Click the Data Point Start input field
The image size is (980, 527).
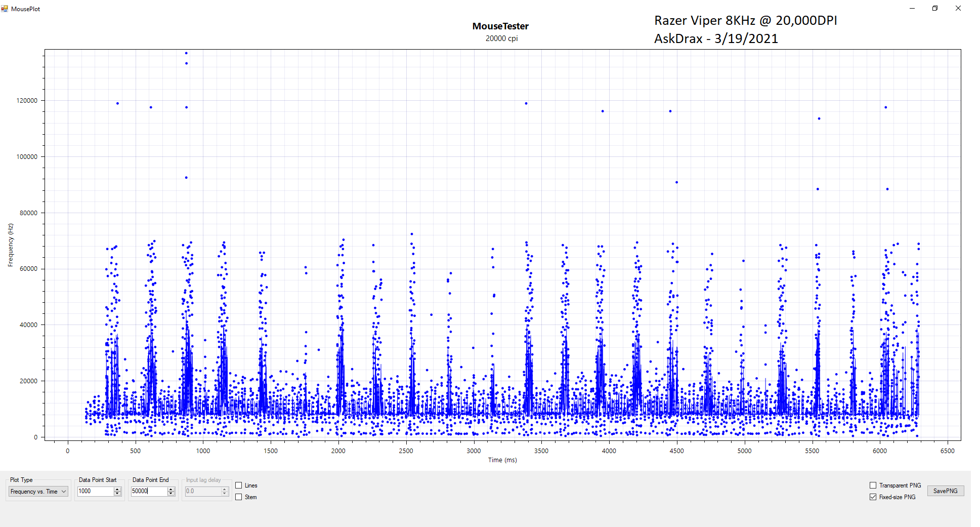[96, 491]
